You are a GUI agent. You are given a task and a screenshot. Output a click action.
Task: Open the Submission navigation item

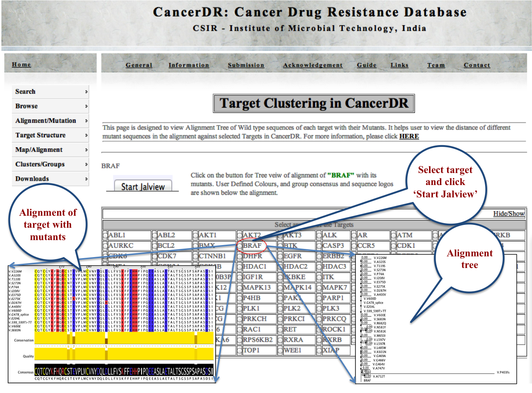(246, 65)
